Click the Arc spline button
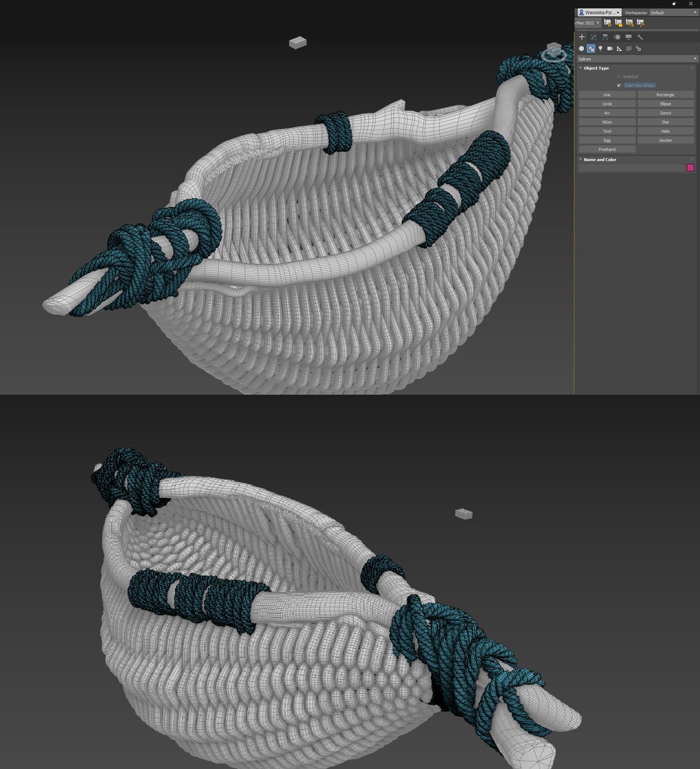Screen dimensions: 700x769 tap(607, 113)
